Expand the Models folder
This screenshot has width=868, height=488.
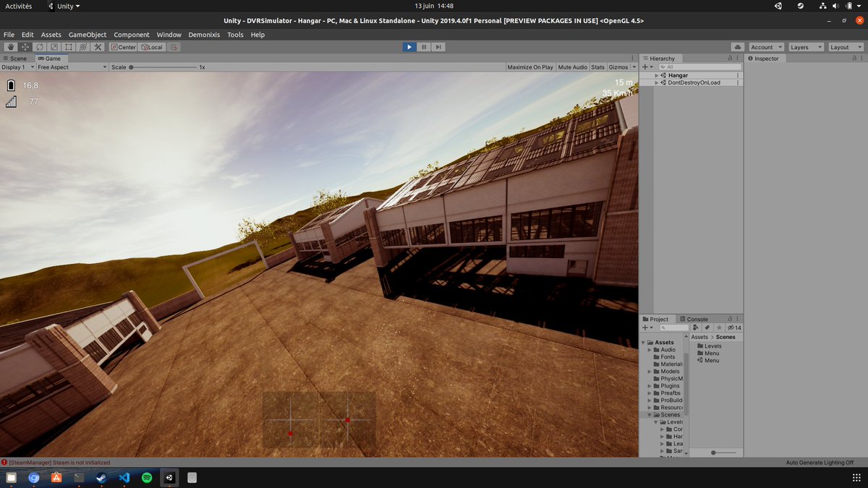(x=650, y=372)
